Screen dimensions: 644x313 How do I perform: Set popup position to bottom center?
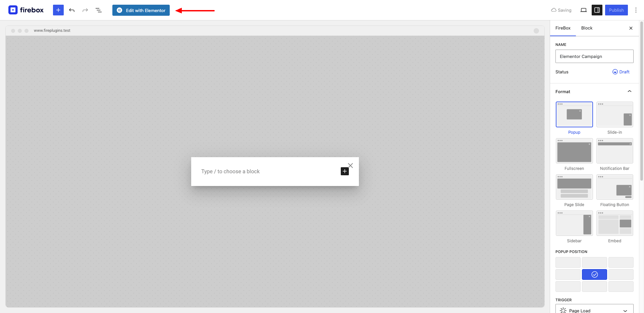pyautogui.click(x=594, y=287)
